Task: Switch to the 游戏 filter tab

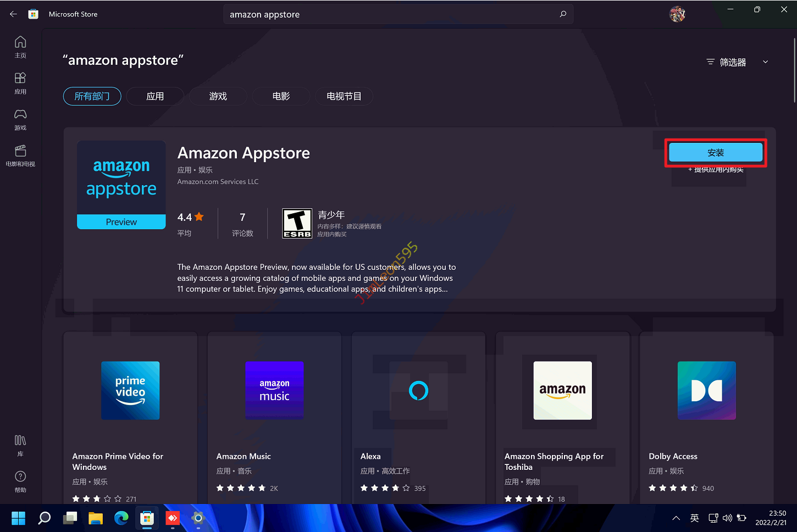Action: tap(218, 96)
